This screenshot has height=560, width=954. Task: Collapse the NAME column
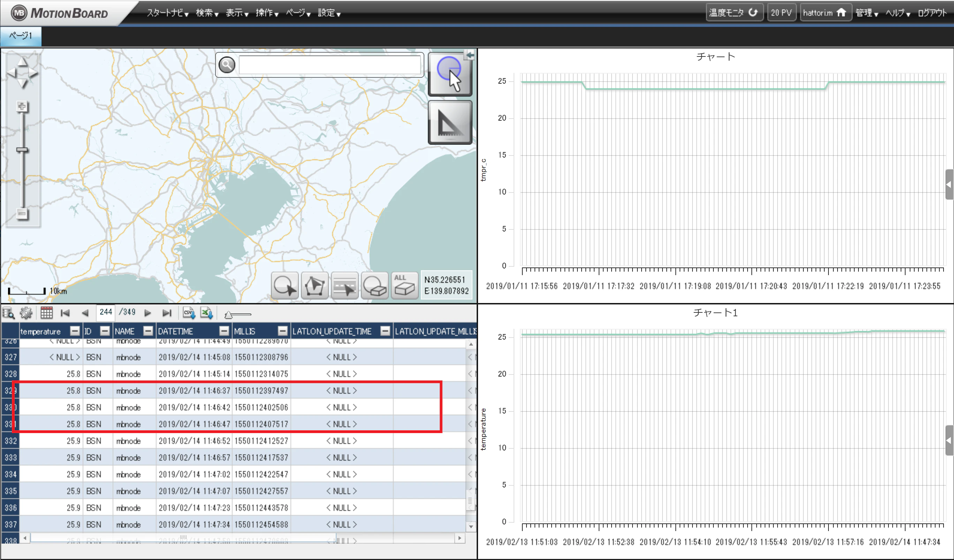tap(148, 331)
